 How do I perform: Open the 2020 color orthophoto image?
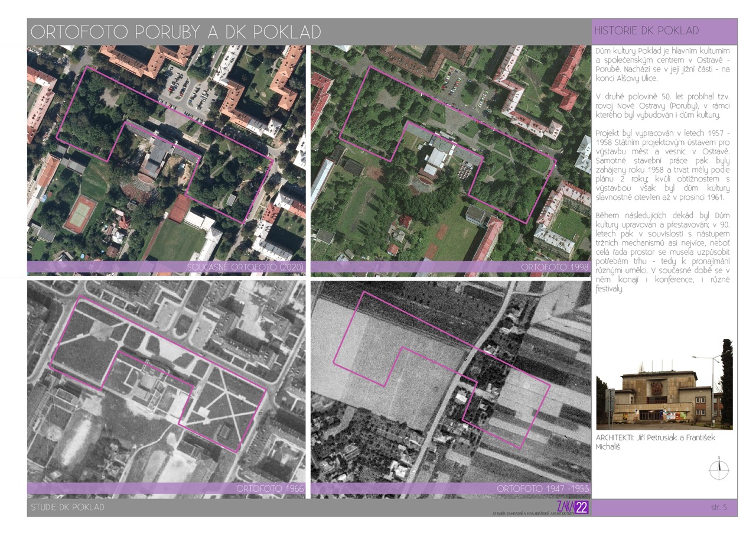166,160
